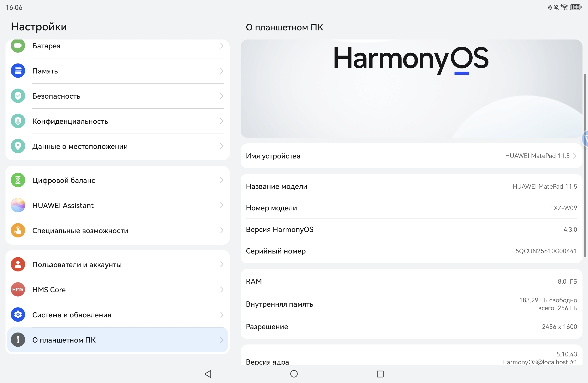Tap the HUAWEI Assistant colorful icon

coord(18,205)
